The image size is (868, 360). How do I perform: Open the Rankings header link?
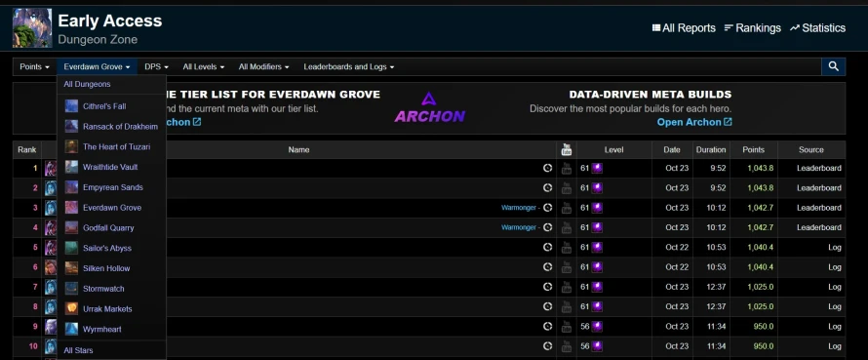pos(752,27)
